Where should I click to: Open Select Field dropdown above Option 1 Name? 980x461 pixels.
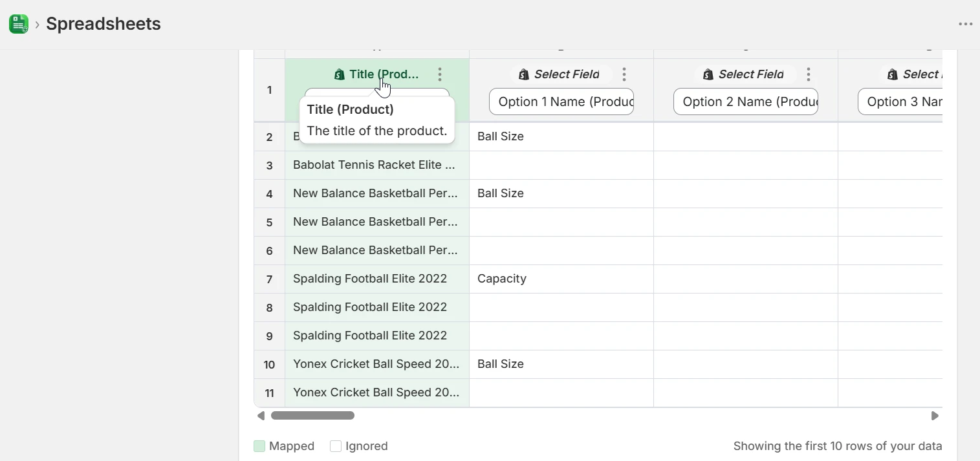[x=561, y=74]
